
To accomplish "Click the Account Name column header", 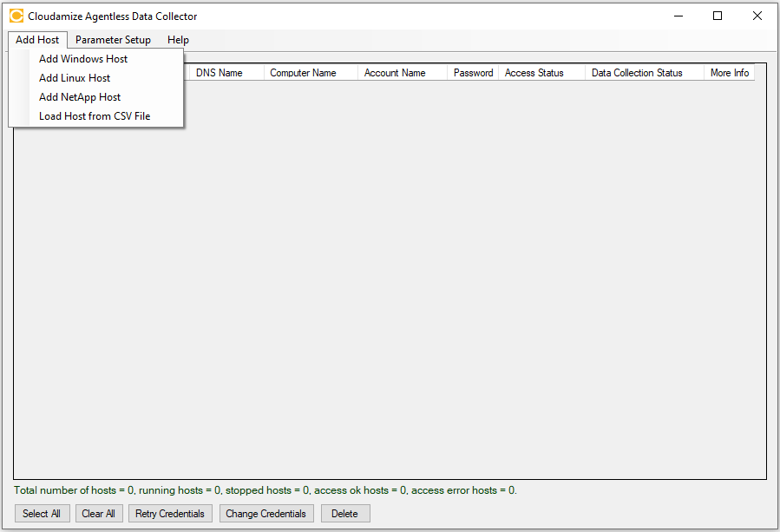I will [x=395, y=73].
